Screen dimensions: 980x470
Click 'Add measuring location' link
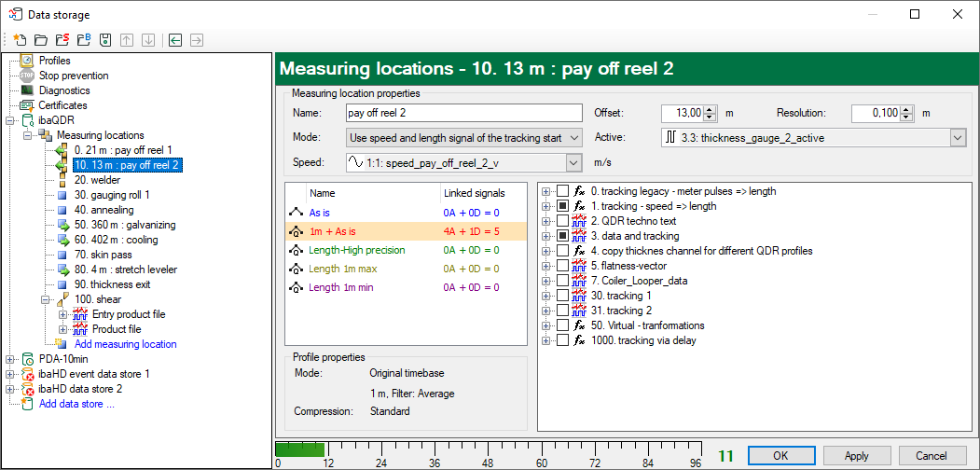tap(126, 344)
